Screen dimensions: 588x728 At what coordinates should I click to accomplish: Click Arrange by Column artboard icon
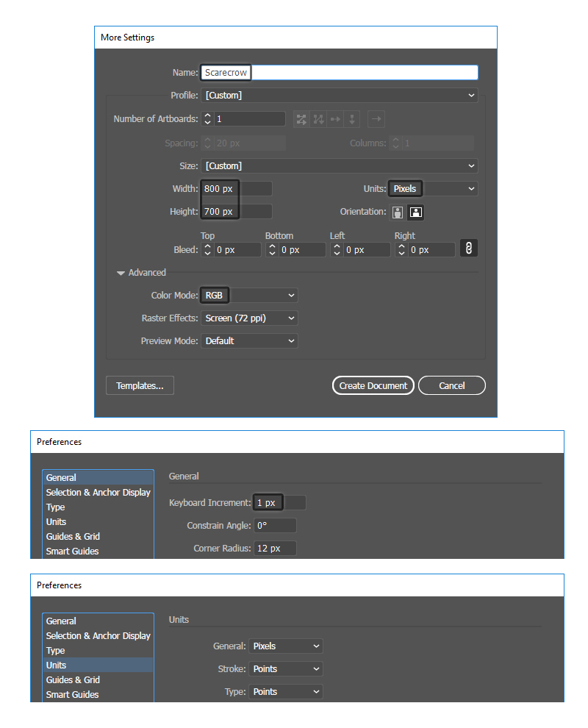tap(353, 119)
